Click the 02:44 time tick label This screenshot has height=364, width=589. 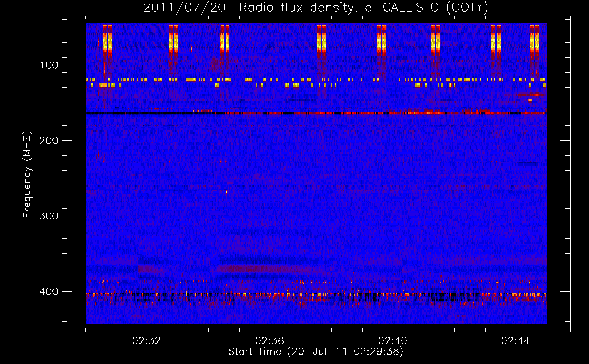tap(516, 341)
